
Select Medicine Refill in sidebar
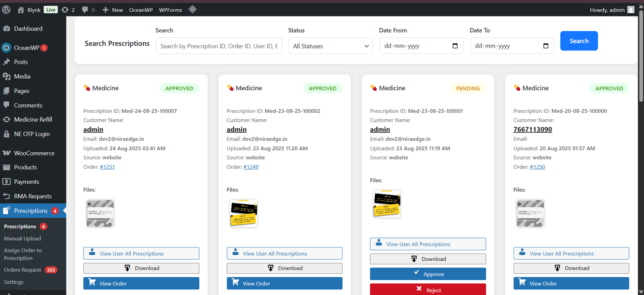point(33,119)
